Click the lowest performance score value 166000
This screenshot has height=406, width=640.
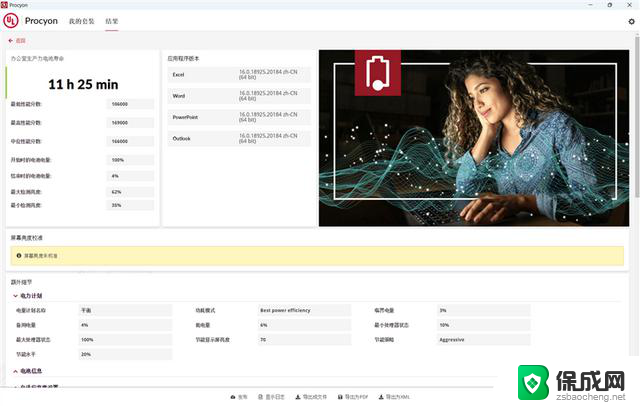(x=130, y=104)
